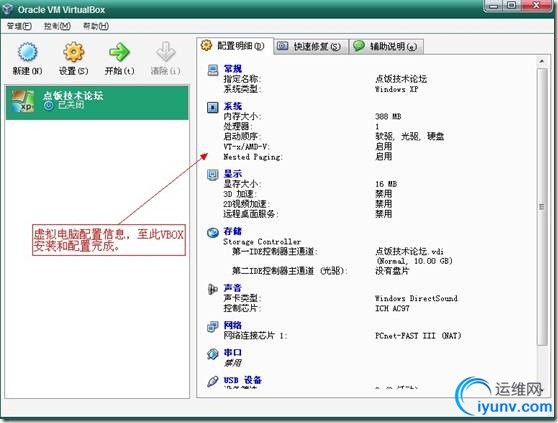The image size is (558, 423).
Task: Click the camera icon on 快速修复 tab
Action: coord(283,46)
